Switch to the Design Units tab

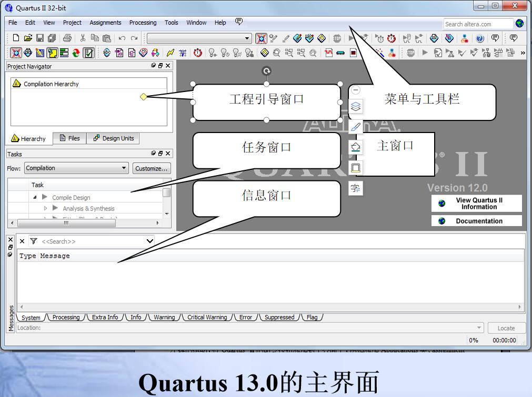[113, 138]
